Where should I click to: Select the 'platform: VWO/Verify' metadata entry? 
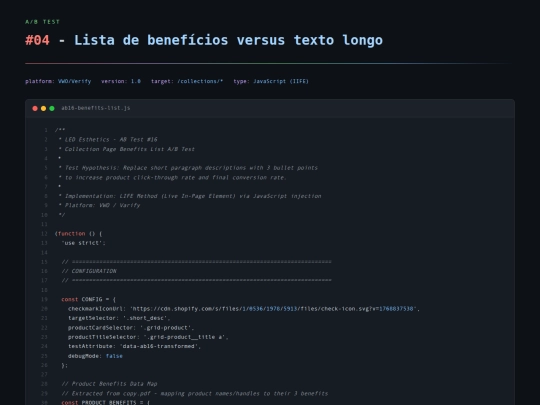tap(58, 81)
